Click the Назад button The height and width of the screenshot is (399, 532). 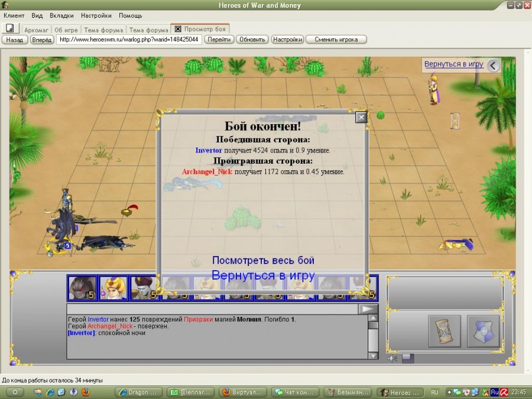pos(15,40)
